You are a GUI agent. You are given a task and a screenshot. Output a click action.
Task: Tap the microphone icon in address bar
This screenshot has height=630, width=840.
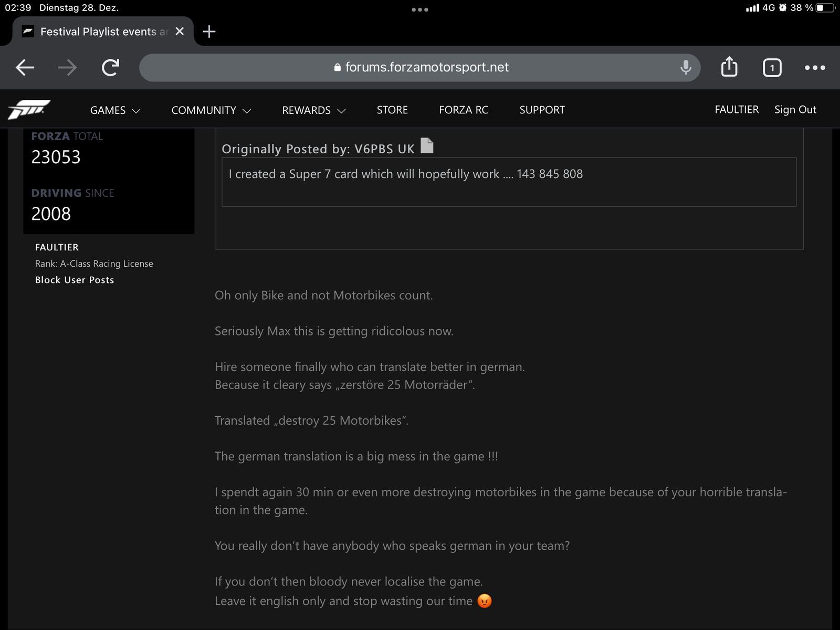[x=686, y=67]
